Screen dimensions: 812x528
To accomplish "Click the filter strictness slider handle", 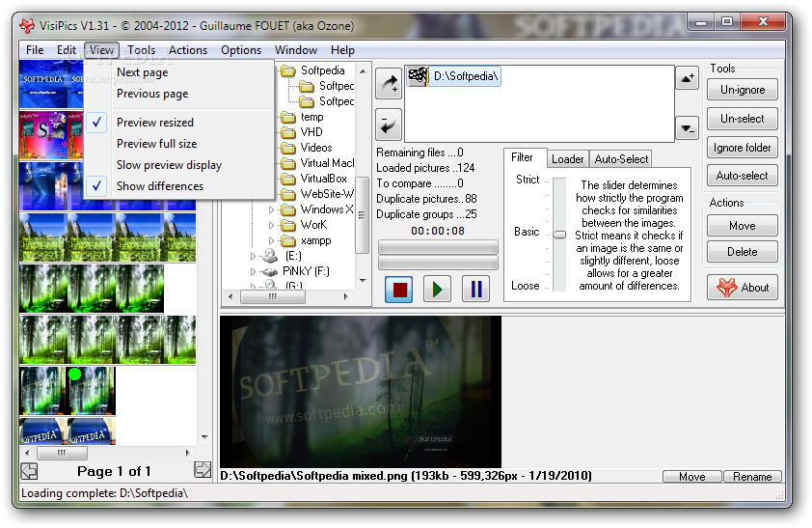I will [559, 235].
